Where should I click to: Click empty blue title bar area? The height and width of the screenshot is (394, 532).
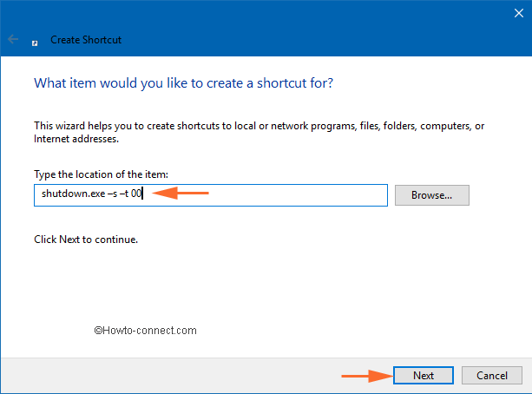[305, 27]
